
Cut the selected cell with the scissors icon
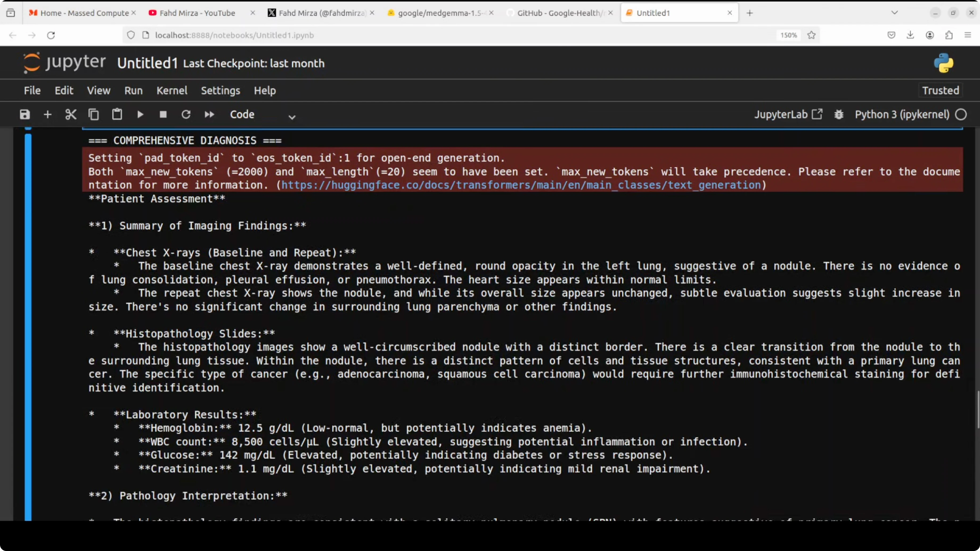pyautogui.click(x=71, y=114)
